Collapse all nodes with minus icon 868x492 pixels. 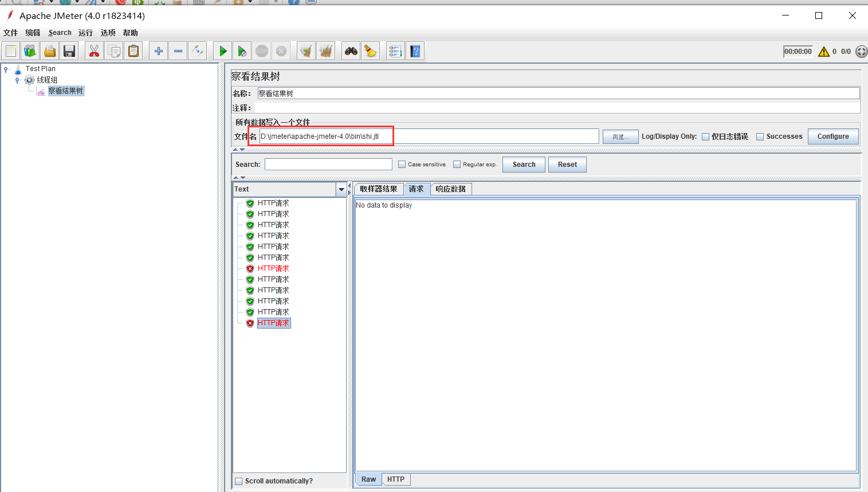(178, 51)
